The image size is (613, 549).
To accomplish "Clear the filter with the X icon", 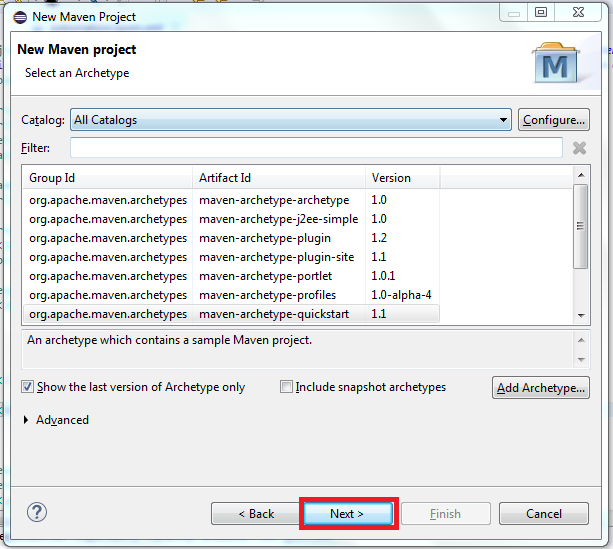I will tap(579, 148).
